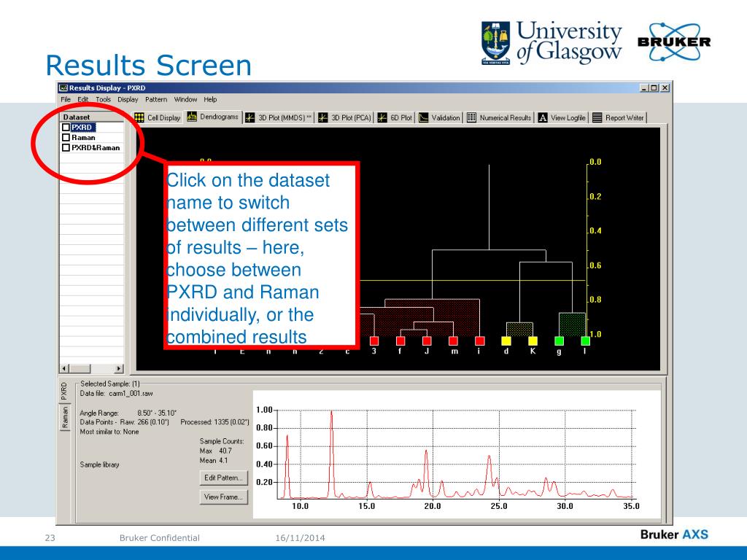Viewport: 747px width, 560px height.
Task: Open the Cell Display grid icon
Action: 139,117
